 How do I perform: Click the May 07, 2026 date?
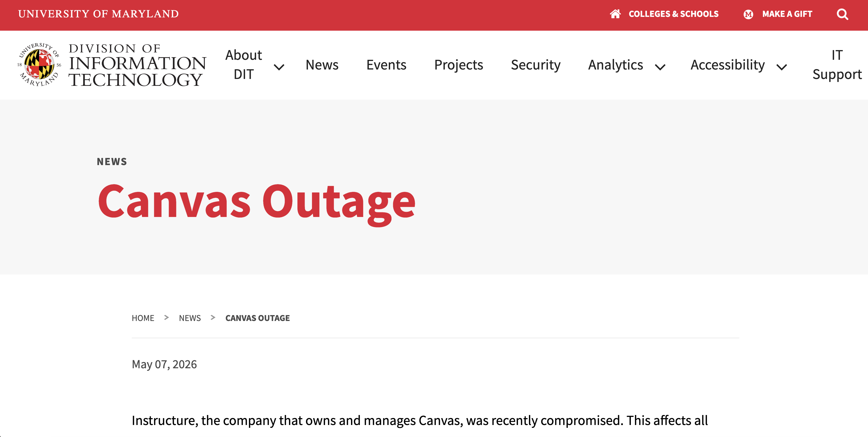164,364
